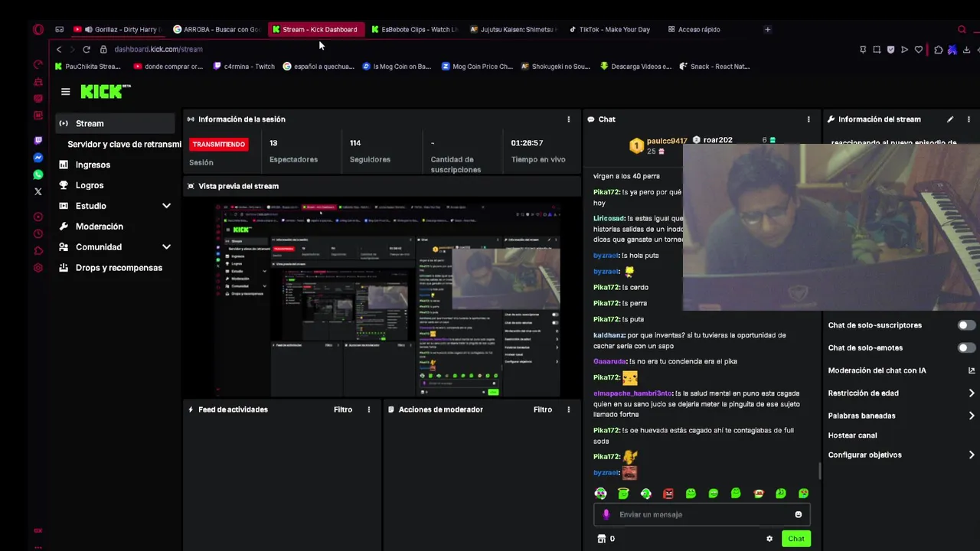Open Información del stream options menu
The width and height of the screenshot is (980, 551).
969,119
